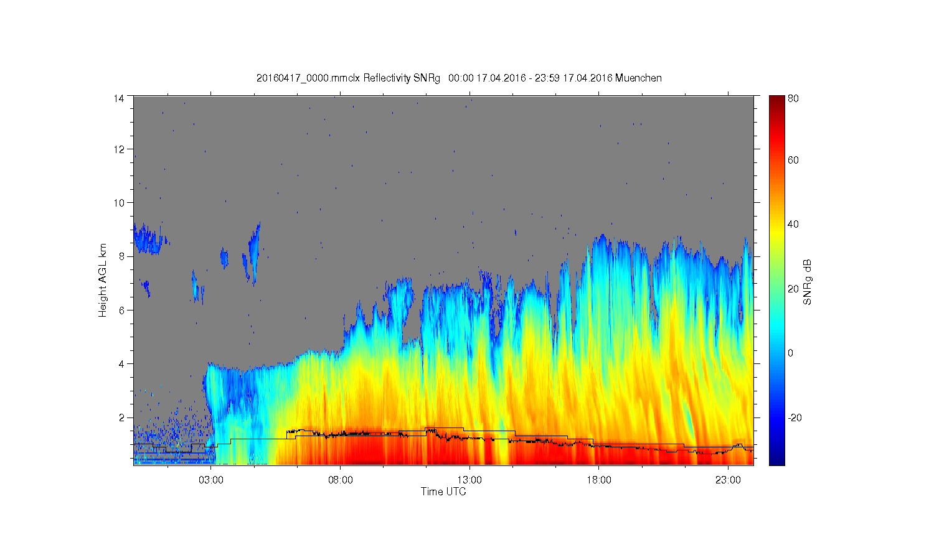This screenshot has width=934, height=560.
Task: Click the colorbar value -20
Action: pyautogui.click(x=795, y=418)
